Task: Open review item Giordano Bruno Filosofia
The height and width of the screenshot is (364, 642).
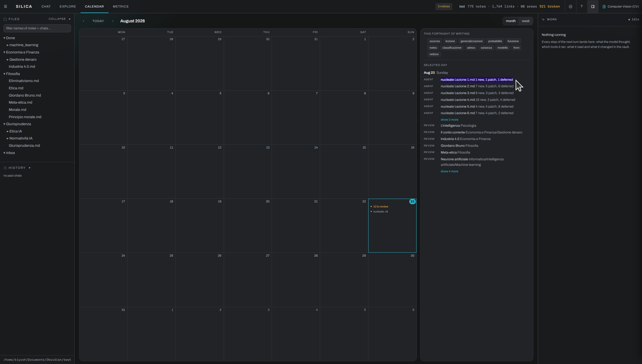Action: [x=459, y=146]
